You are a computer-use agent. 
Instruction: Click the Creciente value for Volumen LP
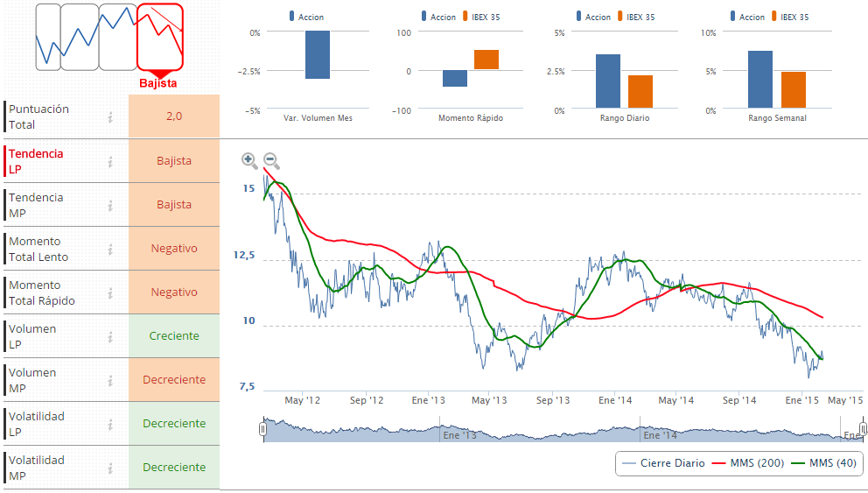coord(174,336)
